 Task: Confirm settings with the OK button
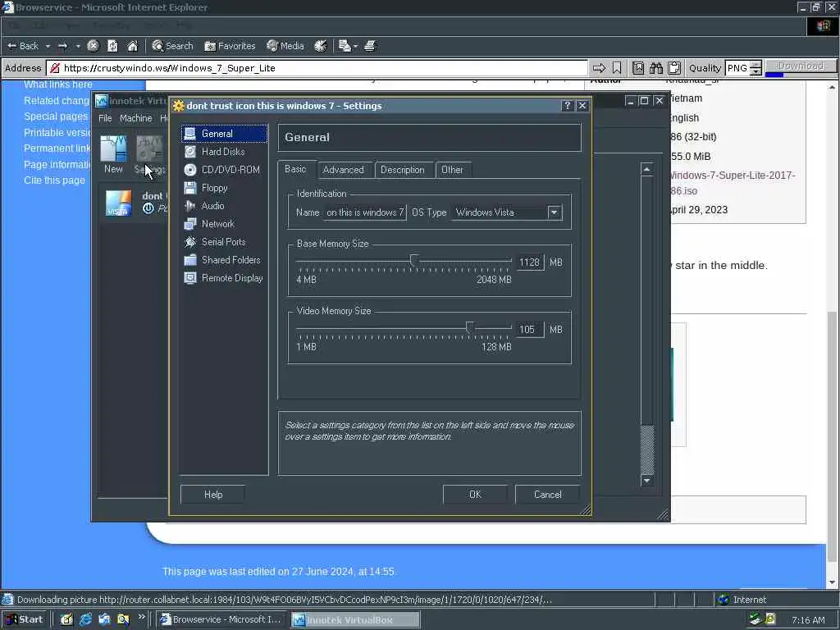tap(475, 495)
